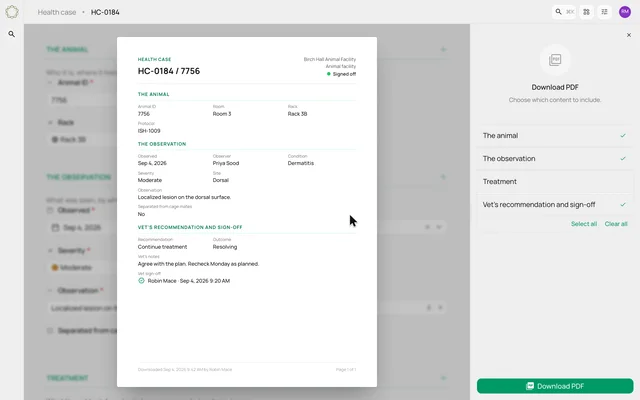640x400 pixels.
Task: Click the 'Page 1 of 1' footer text
Action: 346,369
